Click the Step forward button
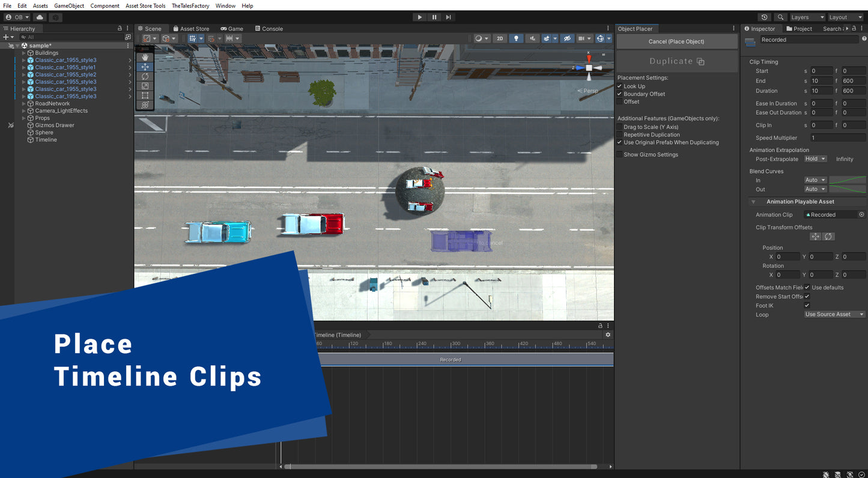This screenshot has width=868, height=478. [448, 17]
